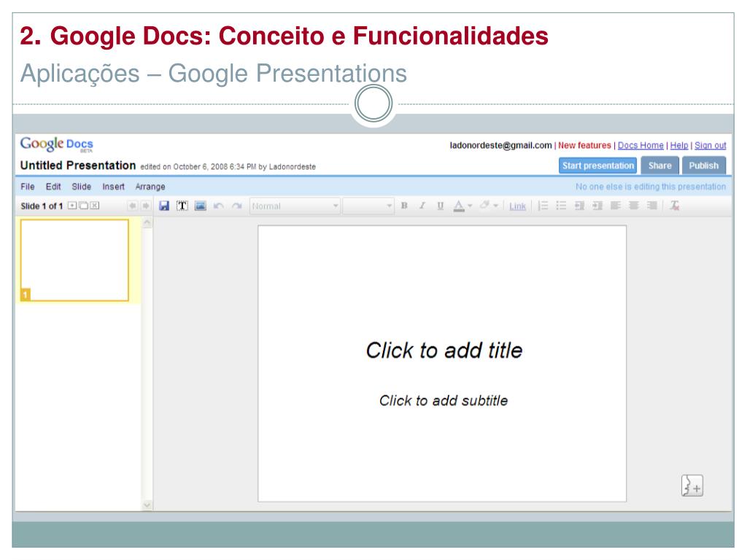Click the 'Click to add subtitle' placeholder
This screenshot has height=560, width=747.
tap(444, 400)
